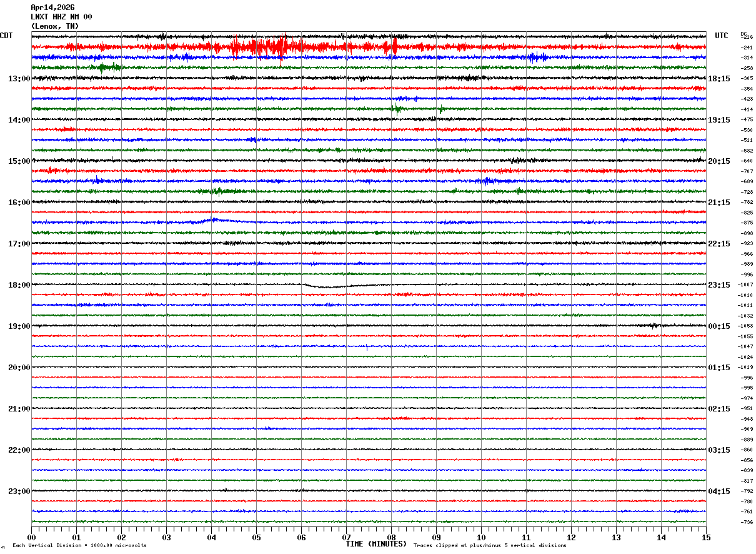Image resolution: width=756 pixels, height=554 pixels.
Task: Click minute tick label "15" on time axis
Action: pos(706,537)
